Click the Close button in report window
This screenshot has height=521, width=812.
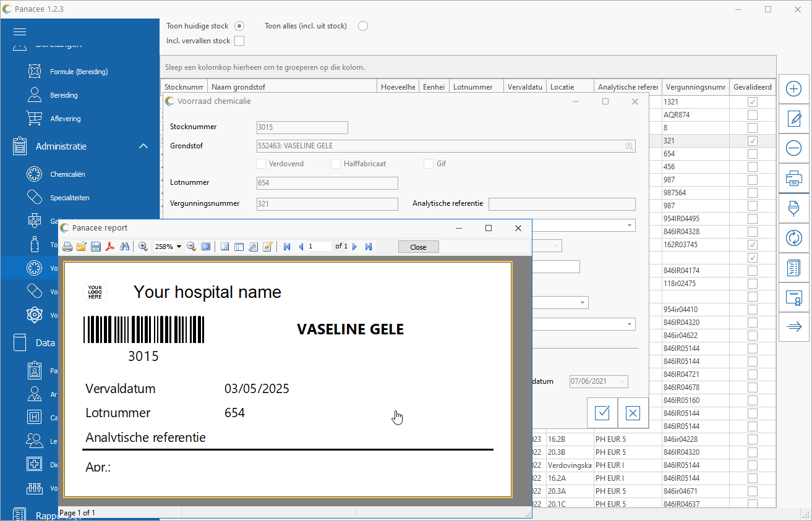[x=418, y=247]
